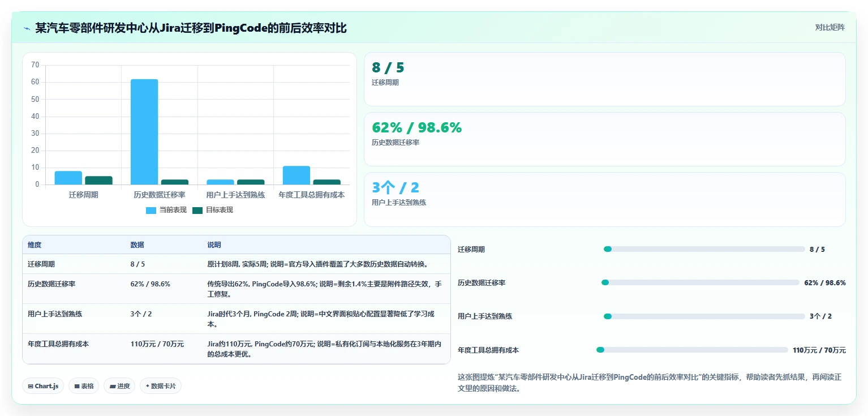The height and width of the screenshot is (416, 868).
Task: Click the 110万元 / 70万元 table cell
Action: pyautogui.click(x=157, y=344)
